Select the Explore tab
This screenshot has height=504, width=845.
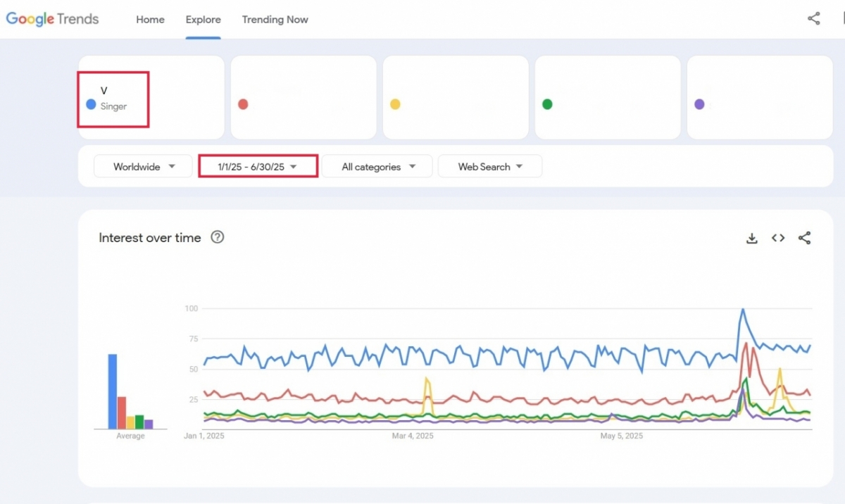tap(203, 20)
